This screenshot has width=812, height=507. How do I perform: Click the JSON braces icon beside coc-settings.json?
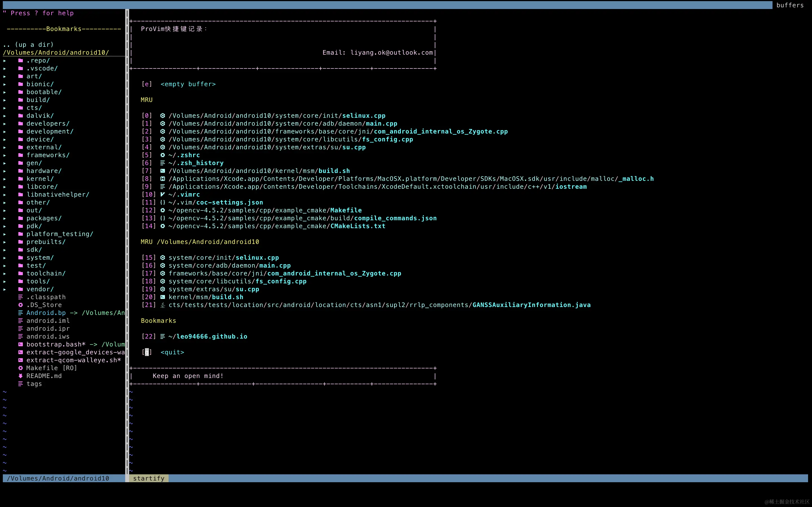click(162, 203)
